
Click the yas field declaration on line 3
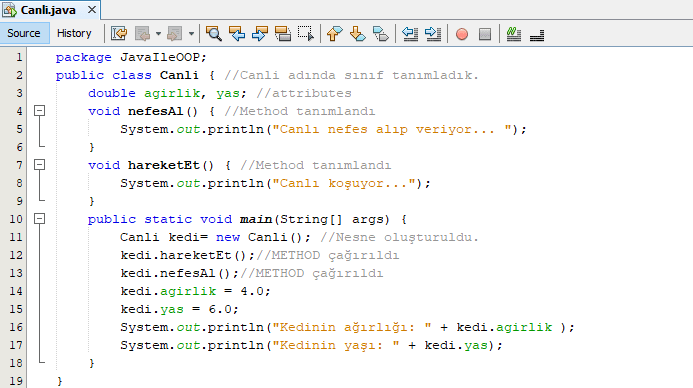tap(228, 93)
